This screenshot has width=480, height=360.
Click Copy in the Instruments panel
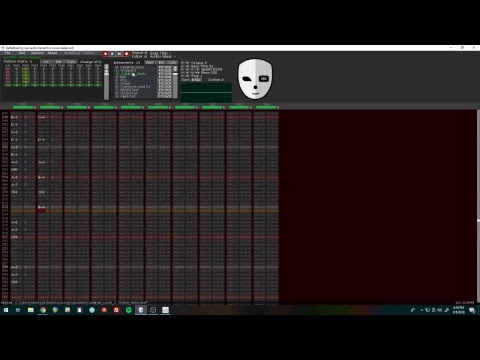pos(172,62)
